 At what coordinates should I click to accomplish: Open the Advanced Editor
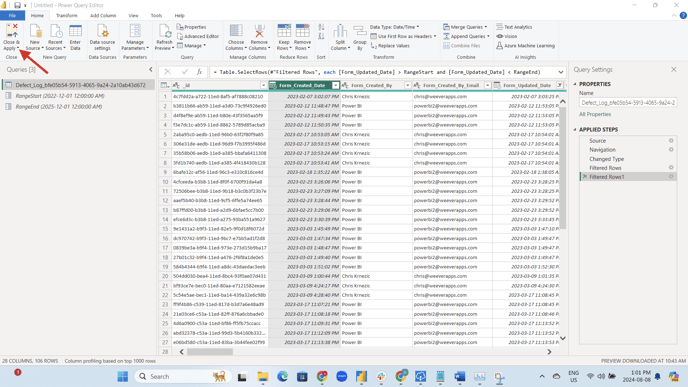click(x=197, y=36)
